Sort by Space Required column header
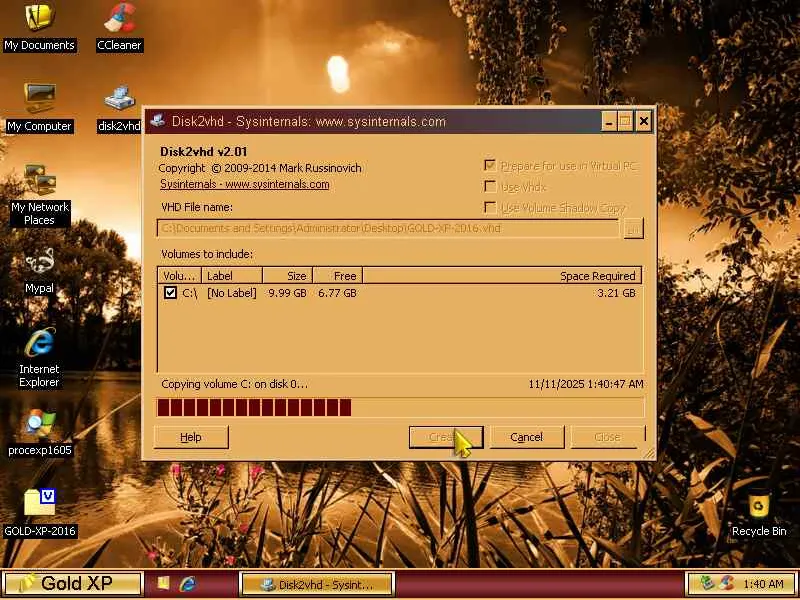 tap(502, 276)
